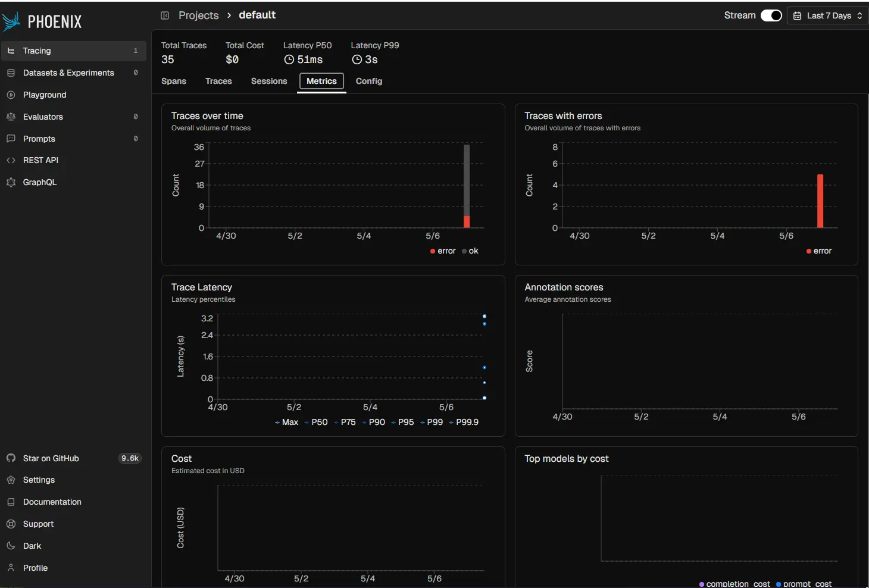Click the Profile person icon
The image size is (869, 588).
[x=11, y=568]
